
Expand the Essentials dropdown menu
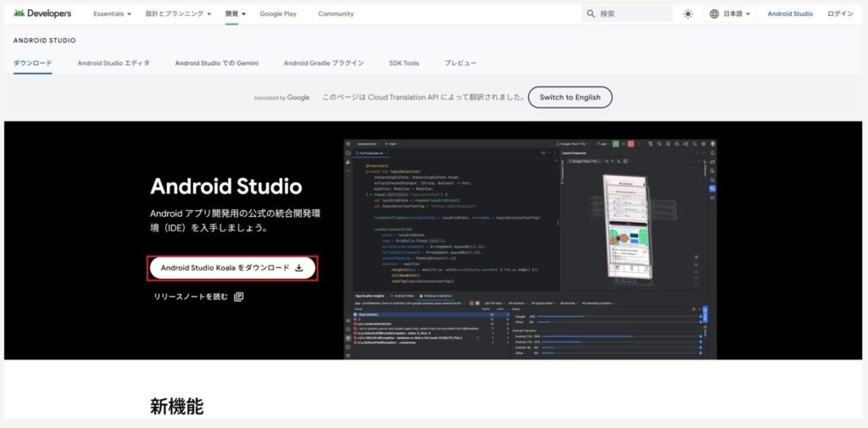[x=113, y=14]
